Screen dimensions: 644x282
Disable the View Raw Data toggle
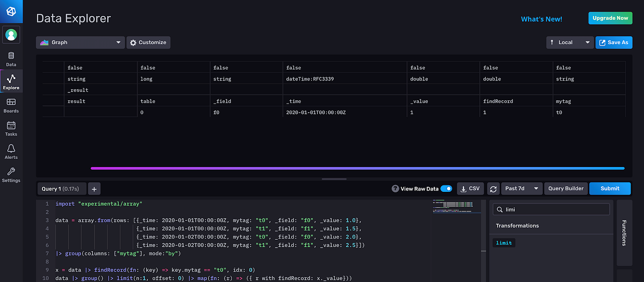click(446, 188)
